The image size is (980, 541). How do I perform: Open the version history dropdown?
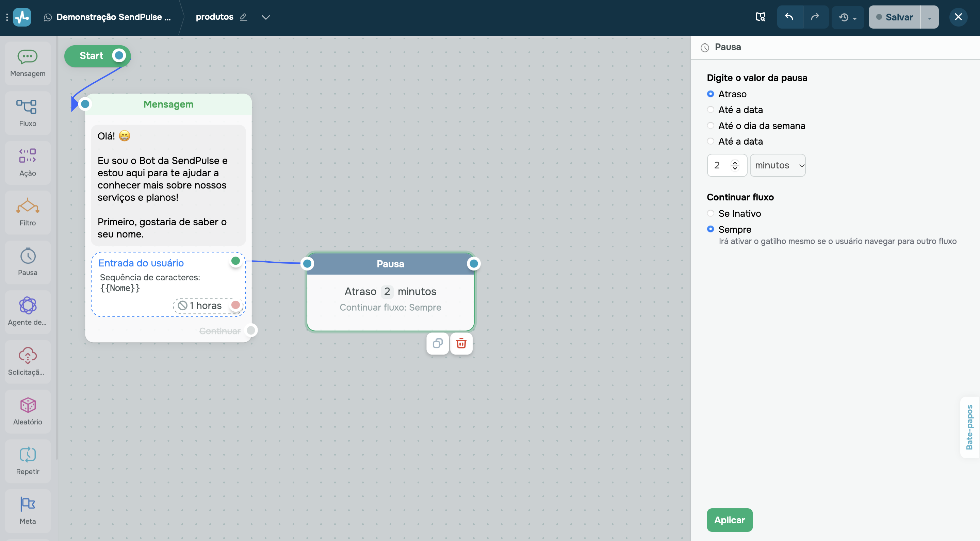pos(848,17)
